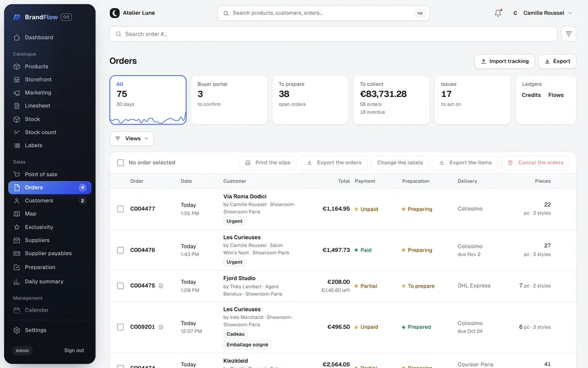Image resolution: width=588 pixels, height=368 pixels.
Task: Click the Import tracking button
Action: 505,61
